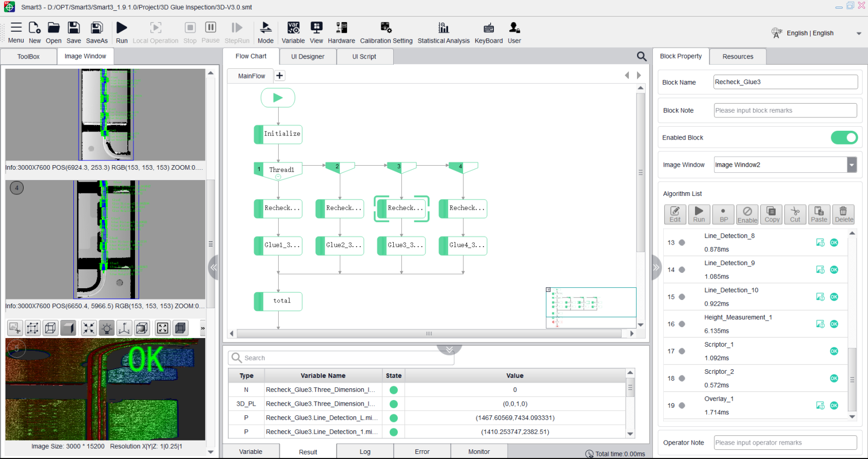Toggle breakpoint dot on Line_Detection_8 row
This screenshot has width=868, height=459.
click(x=682, y=243)
